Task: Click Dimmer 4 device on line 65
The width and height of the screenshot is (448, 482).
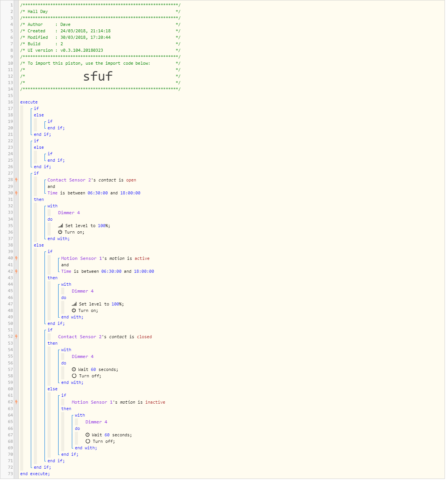Action: pos(96,422)
